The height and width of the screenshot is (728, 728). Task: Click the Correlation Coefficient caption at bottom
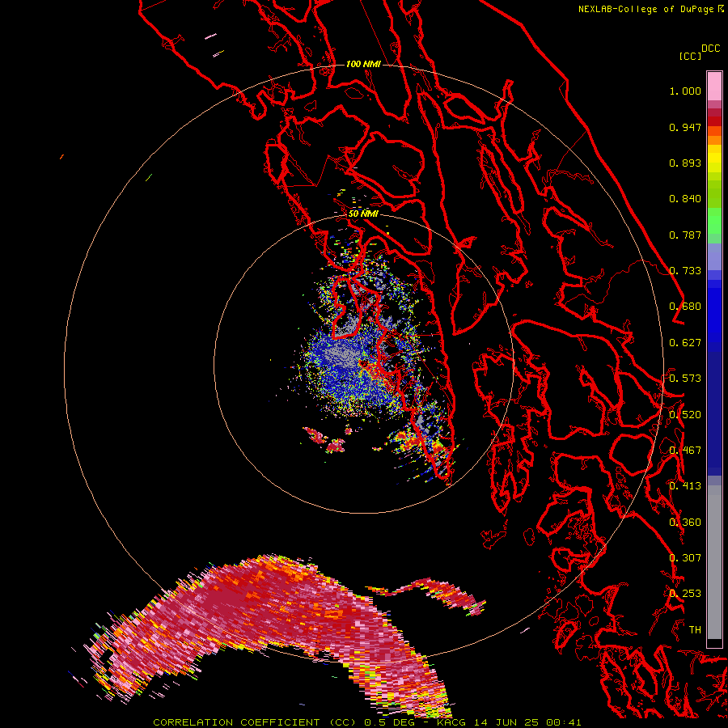[x=255, y=722]
